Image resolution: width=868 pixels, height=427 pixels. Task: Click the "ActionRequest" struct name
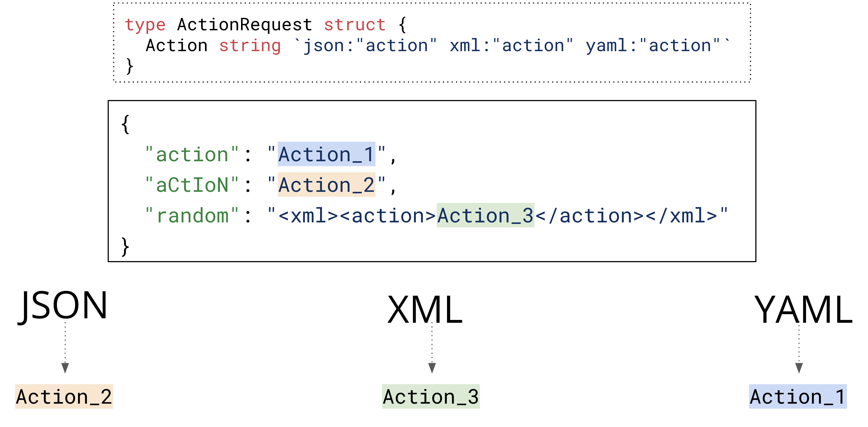click(x=245, y=25)
